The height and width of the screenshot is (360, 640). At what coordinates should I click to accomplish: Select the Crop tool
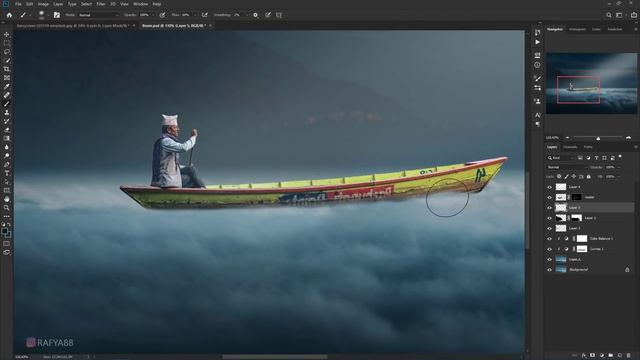coord(7,69)
